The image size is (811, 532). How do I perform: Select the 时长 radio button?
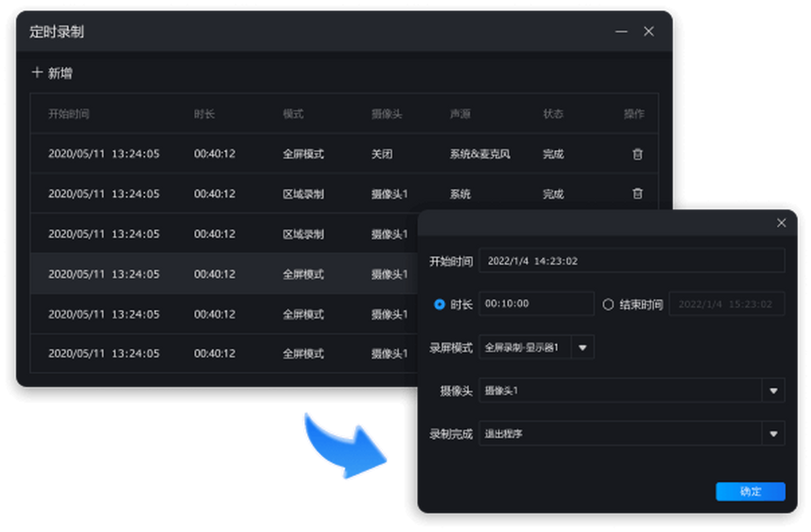coord(439,305)
